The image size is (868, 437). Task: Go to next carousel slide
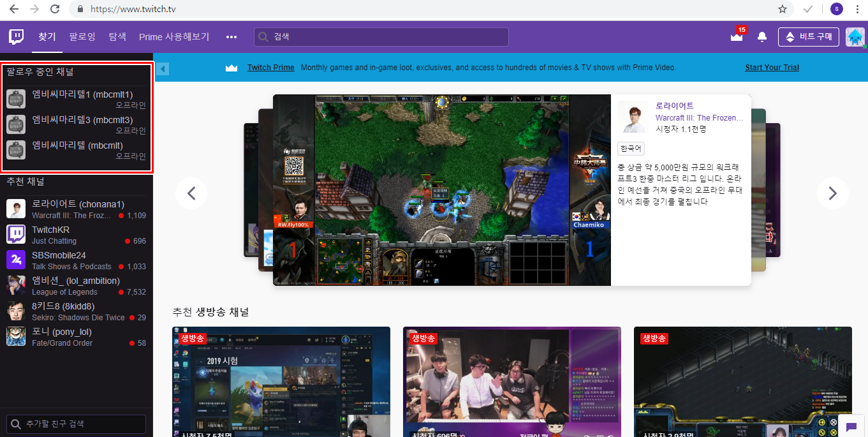click(832, 193)
